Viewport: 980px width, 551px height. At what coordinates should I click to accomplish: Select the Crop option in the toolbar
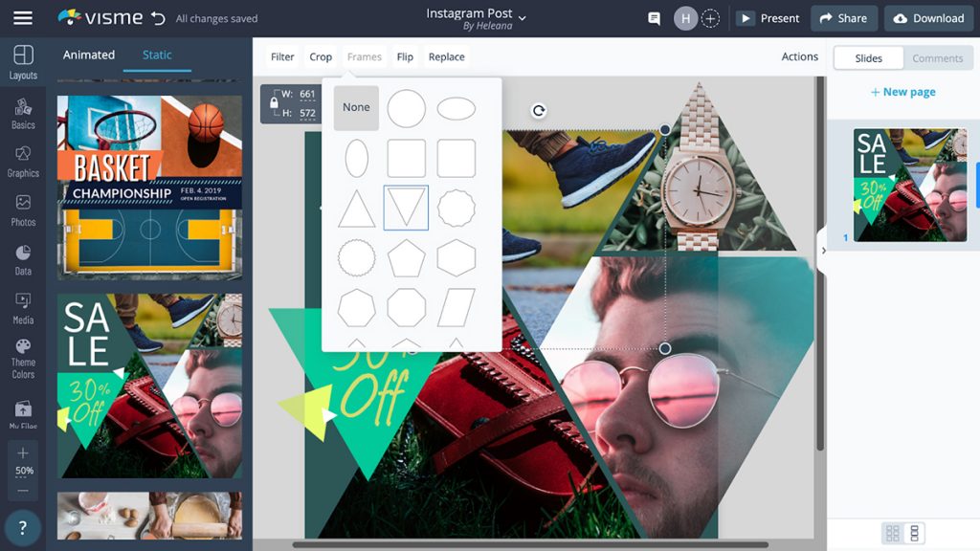coord(321,56)
